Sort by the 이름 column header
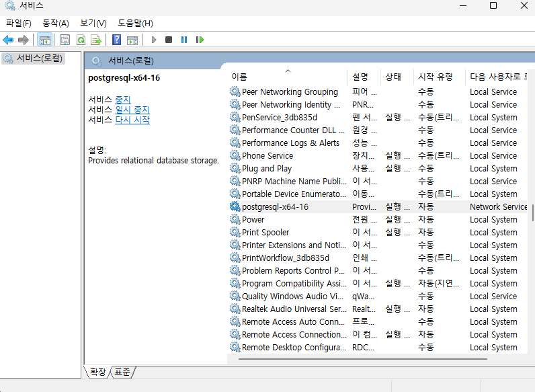This screenshot has width=535, height=392. [288, 77]
